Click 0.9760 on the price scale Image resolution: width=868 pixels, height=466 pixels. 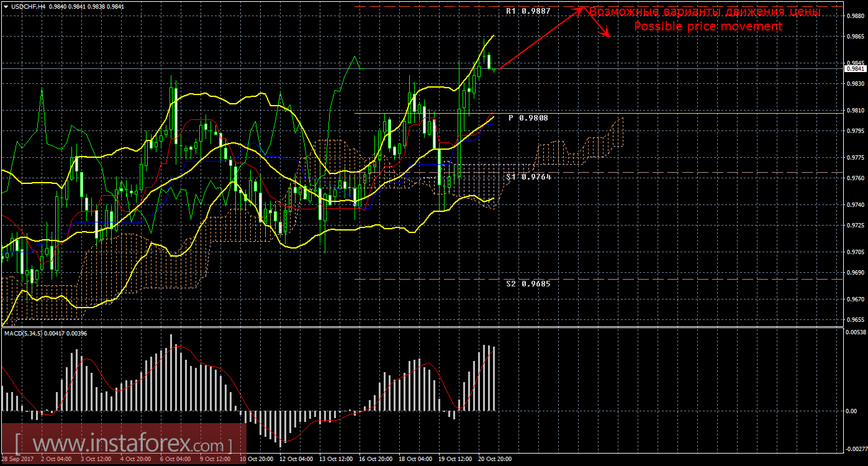855,178
